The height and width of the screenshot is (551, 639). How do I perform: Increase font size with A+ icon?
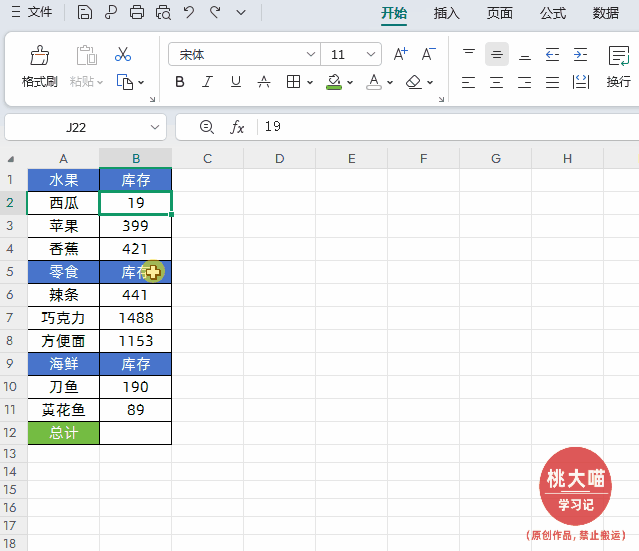click(x=400, y=54)
